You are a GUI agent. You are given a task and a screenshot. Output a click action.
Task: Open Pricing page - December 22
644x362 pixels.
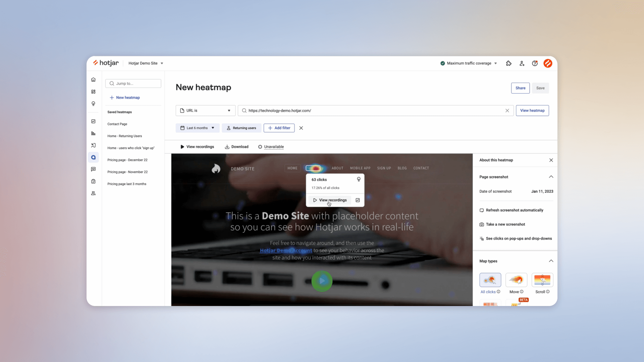pos(127,160)
